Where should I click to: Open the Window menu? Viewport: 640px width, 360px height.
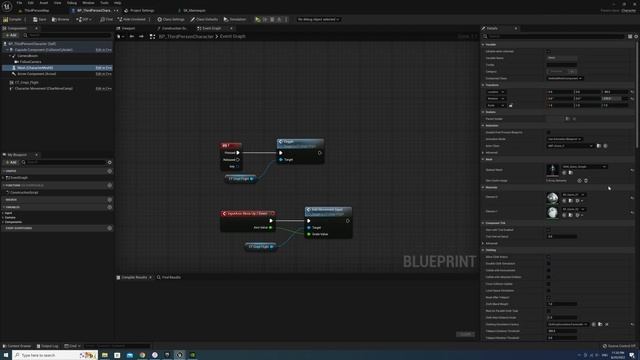tap(88, 3)
